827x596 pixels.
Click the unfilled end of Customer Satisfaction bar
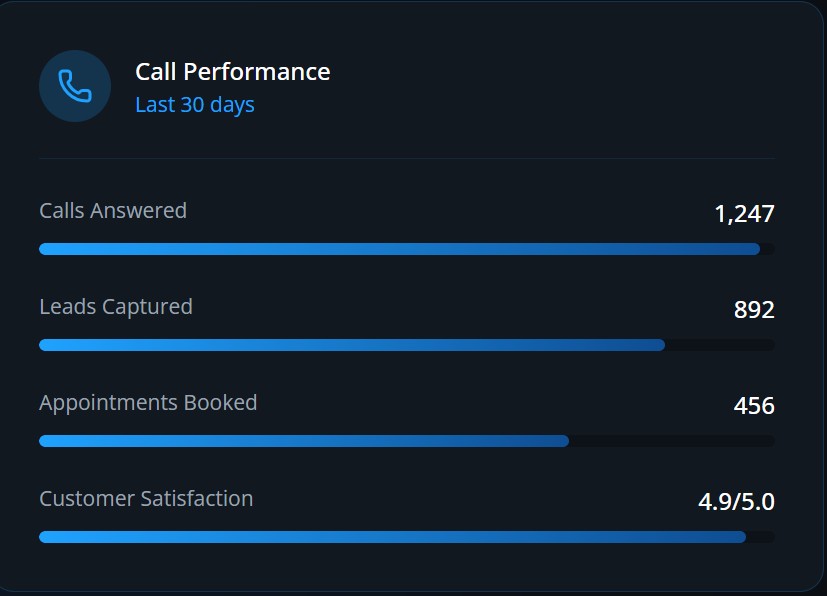click(x=761, y=537)
